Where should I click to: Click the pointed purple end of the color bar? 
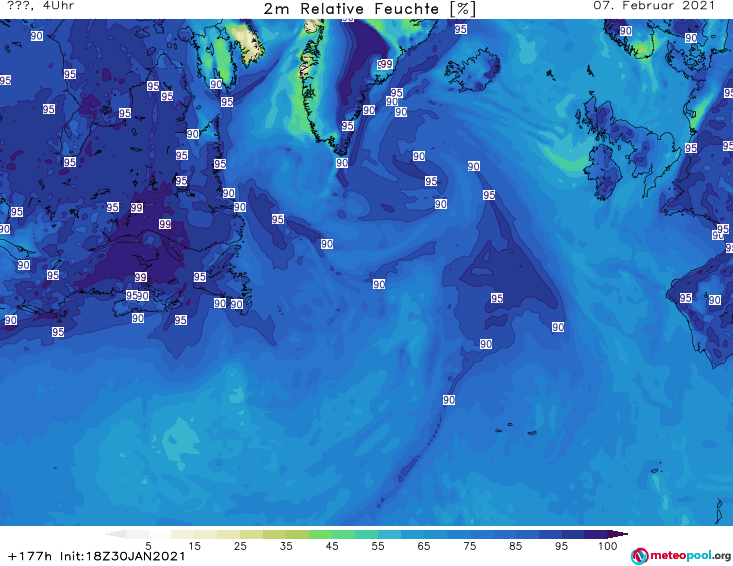pos(618,534)
